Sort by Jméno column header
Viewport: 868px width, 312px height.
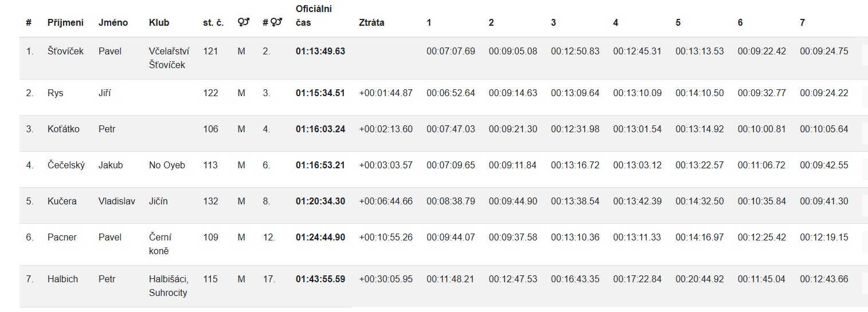[113, 23]
